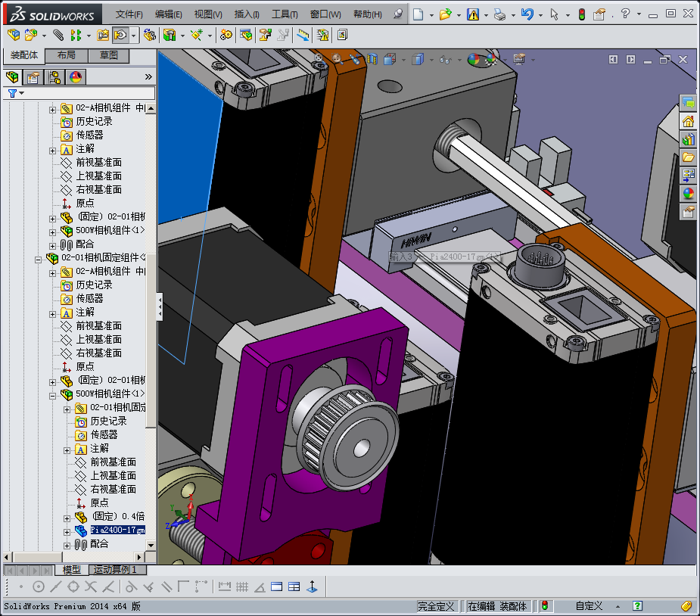700x616 pixels.
Task: Click the Section View icon
Action: [x=372, y=58]
